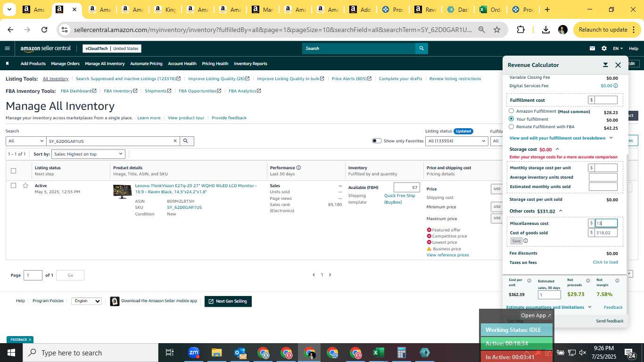The image size is (644, 362).
Task: Open Chrome downloads icon
Action: tap(545, 30)
